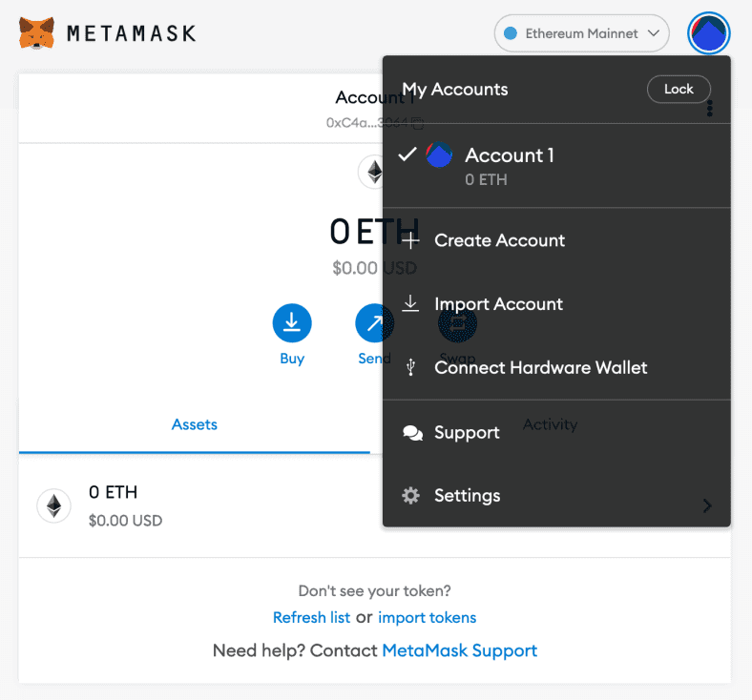Expand the ETH asset row chevron
This screenshot has width=752, height=700.
click(x=707, y=505)
